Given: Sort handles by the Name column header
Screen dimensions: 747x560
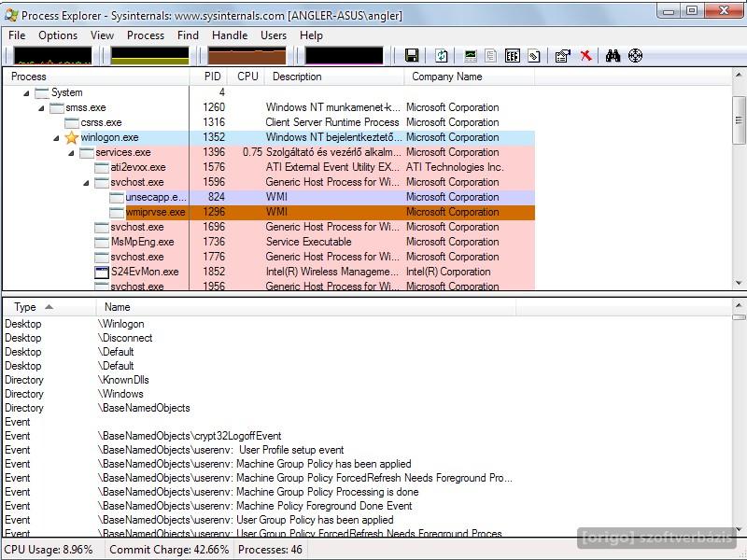Looking at the screenshot, I should (x=306, y=307).
